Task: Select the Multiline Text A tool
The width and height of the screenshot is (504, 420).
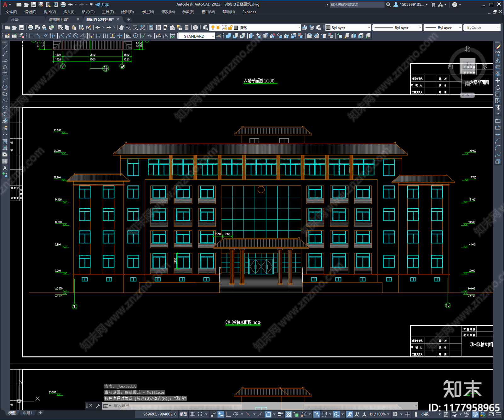Action: [x=5, y=168]
